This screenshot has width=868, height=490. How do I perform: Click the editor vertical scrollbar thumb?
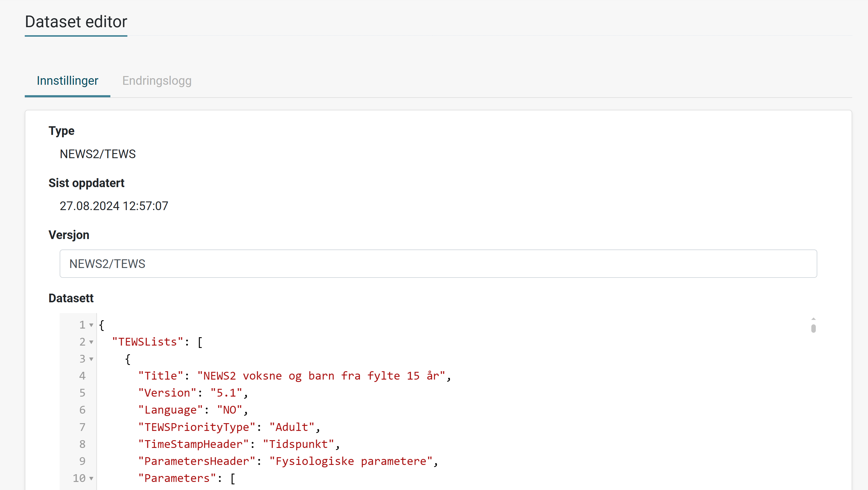pos(813,329)
